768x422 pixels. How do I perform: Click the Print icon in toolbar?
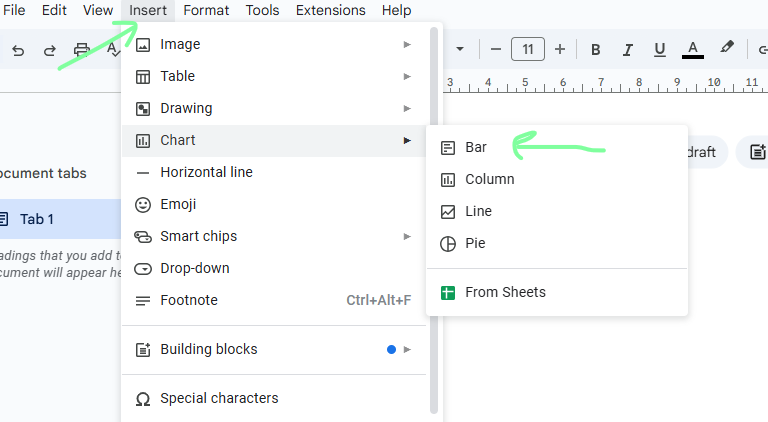click(82, 50)
